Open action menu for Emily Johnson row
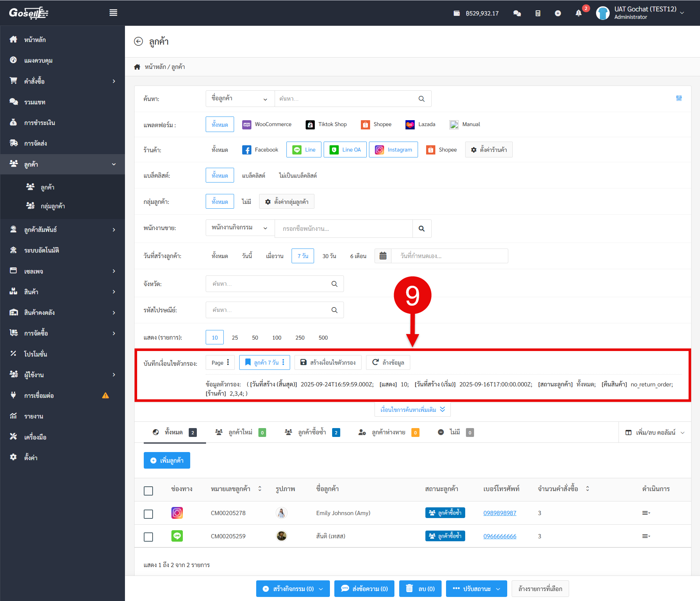 (646, 513)
